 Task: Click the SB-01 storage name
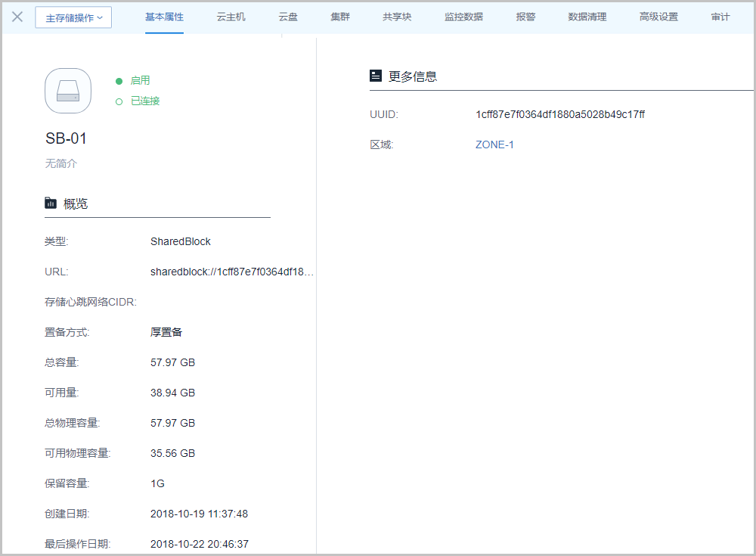click(67, 138)
